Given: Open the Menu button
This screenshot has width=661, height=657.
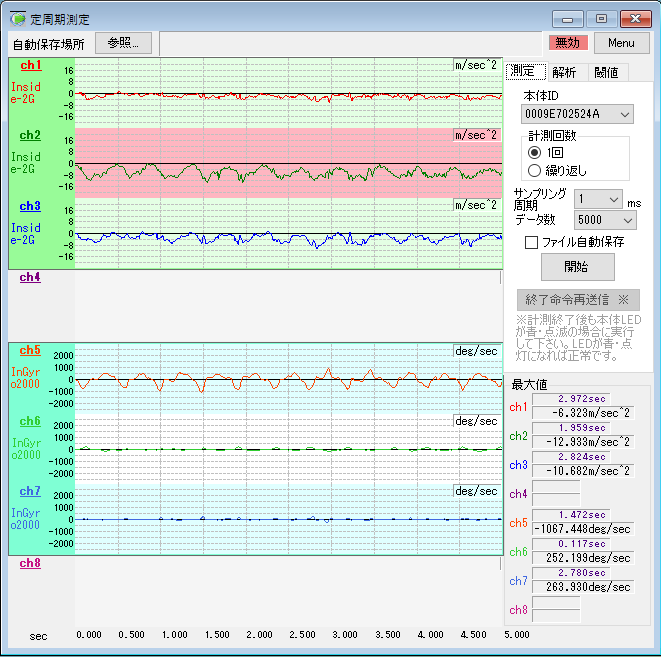Looking at the screenshot, I should point(621,43).
